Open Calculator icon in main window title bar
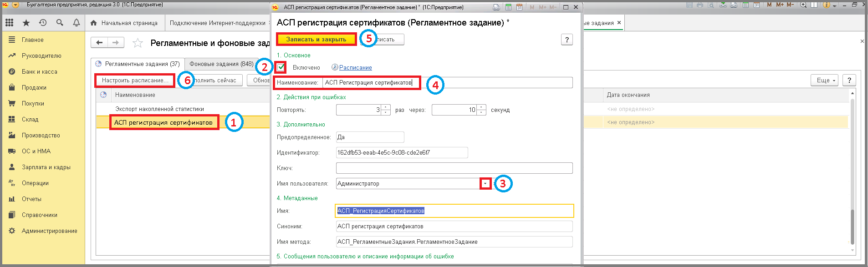 [745, 5]
